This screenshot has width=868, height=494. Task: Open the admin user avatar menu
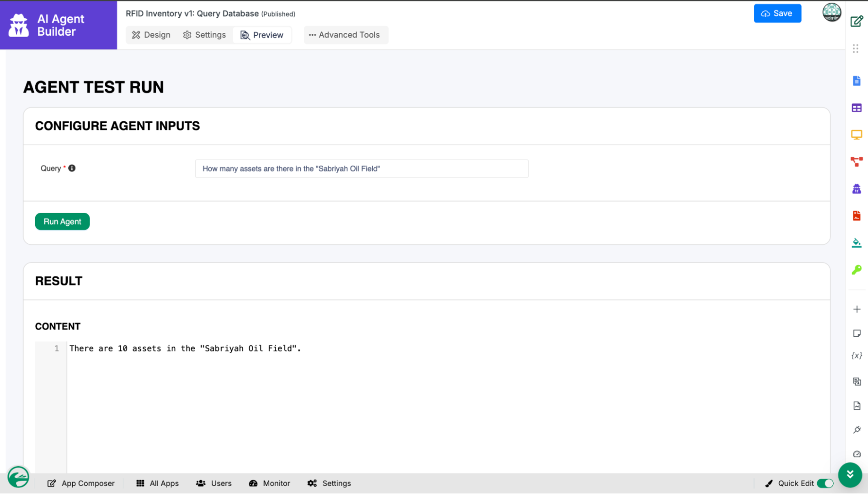tap(831, 12)
